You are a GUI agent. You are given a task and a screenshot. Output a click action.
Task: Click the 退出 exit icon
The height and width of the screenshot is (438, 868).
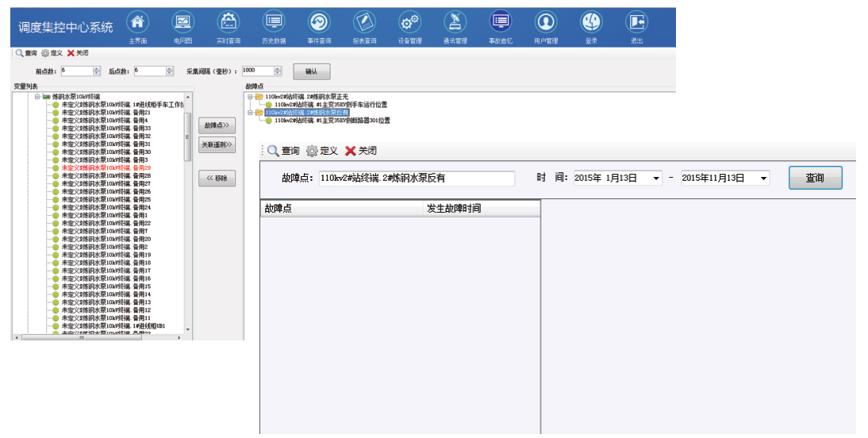point(636,22)
